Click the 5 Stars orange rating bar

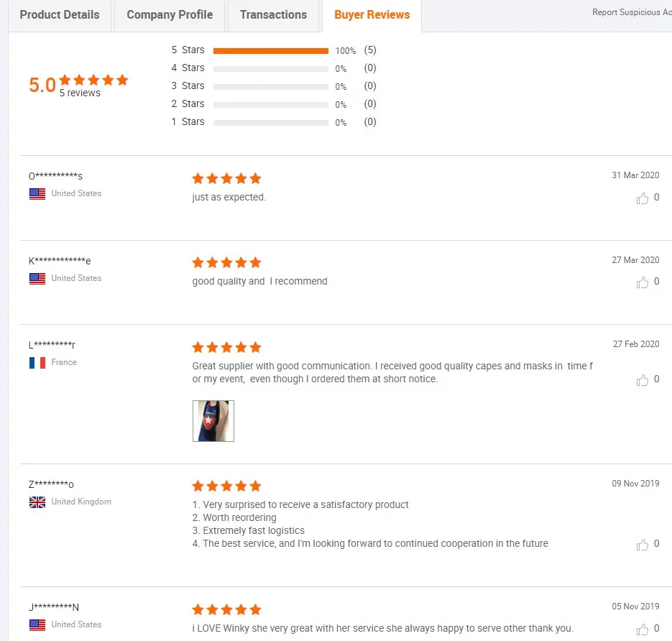(x=271, y=51)
